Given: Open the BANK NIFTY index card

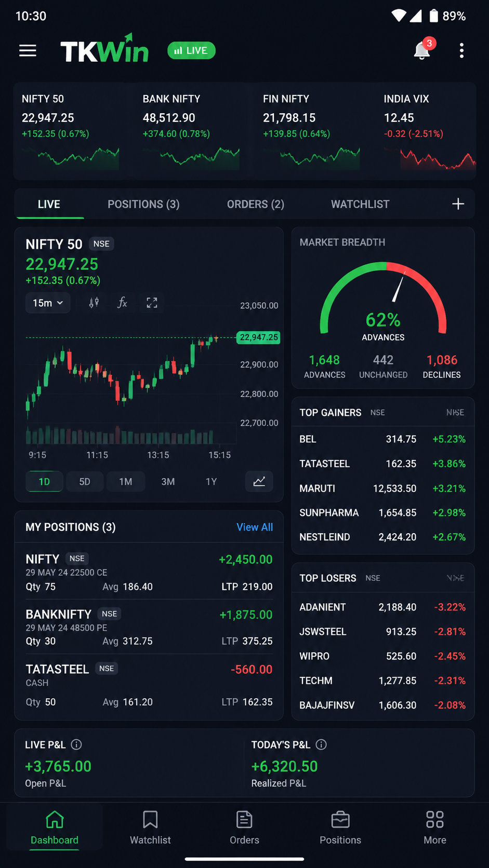Looking at the screenshot, I should pyautogui.click(x=191, y=131).
